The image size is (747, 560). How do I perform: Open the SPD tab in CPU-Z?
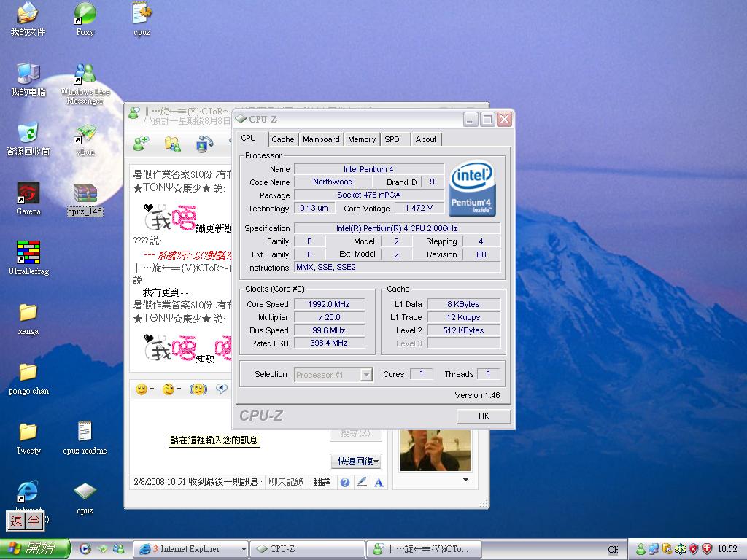tap(392, 139)
